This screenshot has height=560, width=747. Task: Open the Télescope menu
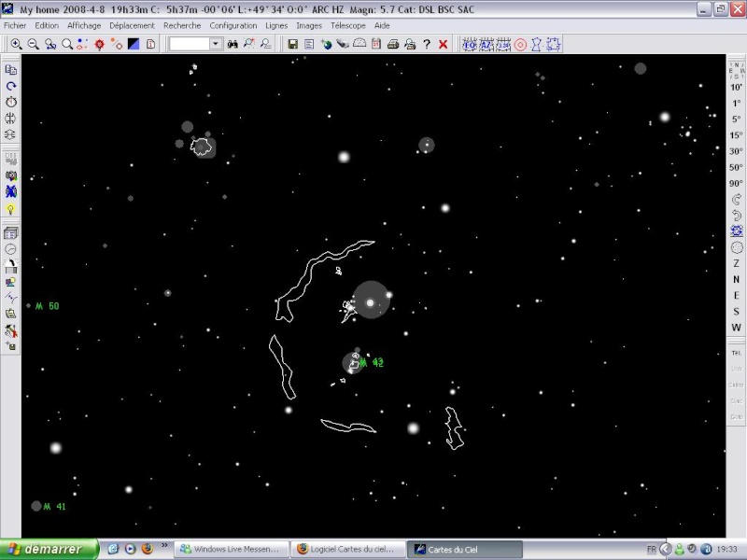click(x=348, y=25)
